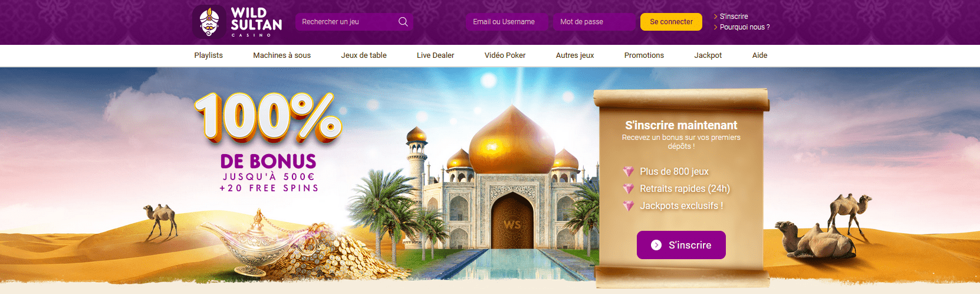Open the Playlists menu
Image resolution: width=980 pixels, height=294 pixels.
(x=208, y=55)
